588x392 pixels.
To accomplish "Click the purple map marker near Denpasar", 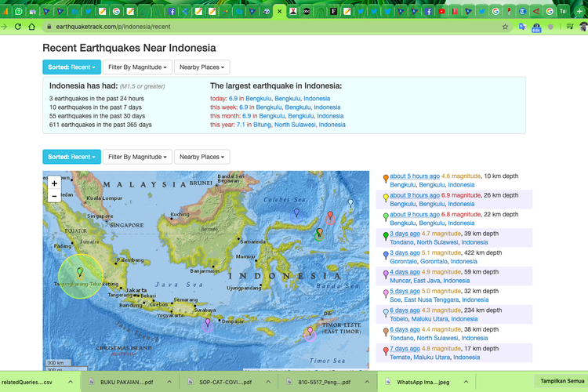I will (x=207, y=322).
